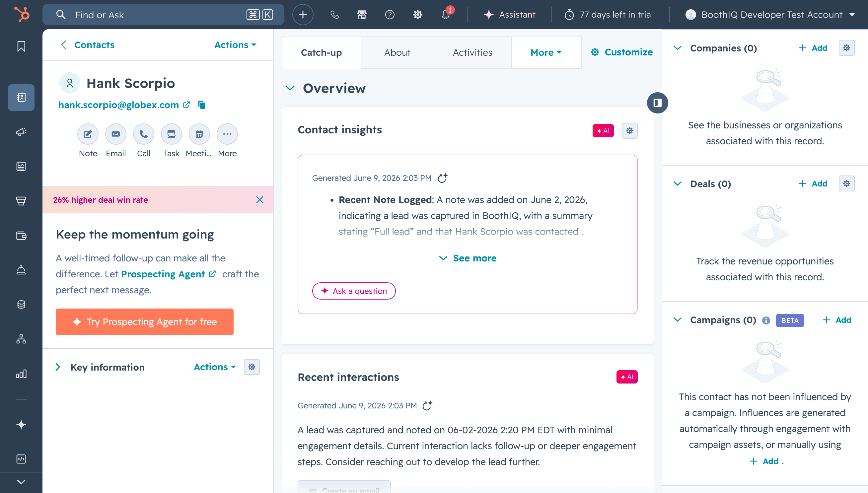Click the Find or Ask search field
868x493 pixels.
[163, 15]
